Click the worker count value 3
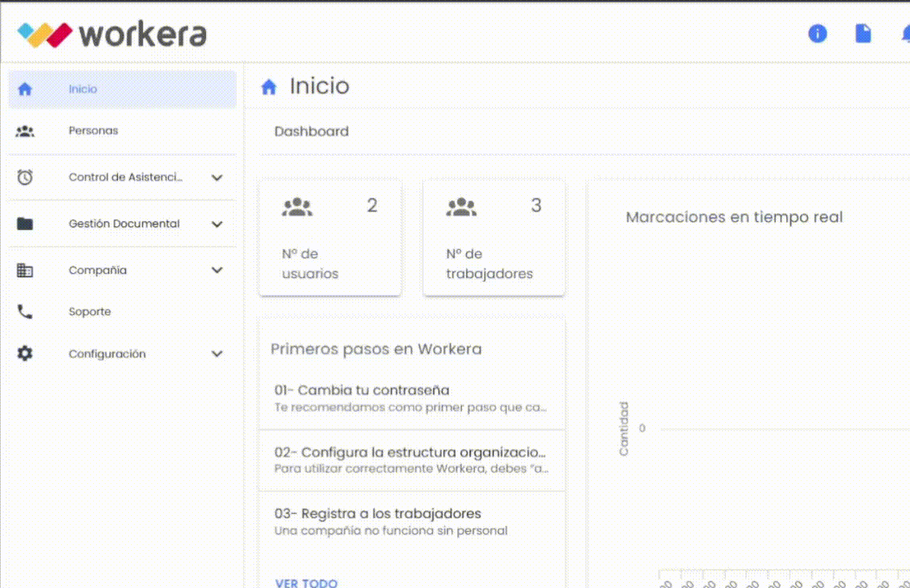The height and width of the screenshot is (588, 910). (537, 206)
